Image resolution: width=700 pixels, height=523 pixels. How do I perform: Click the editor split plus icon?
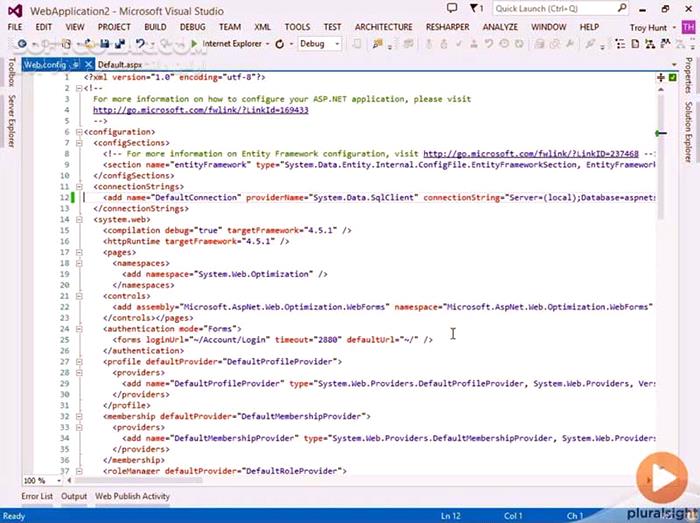coord(661,78)
